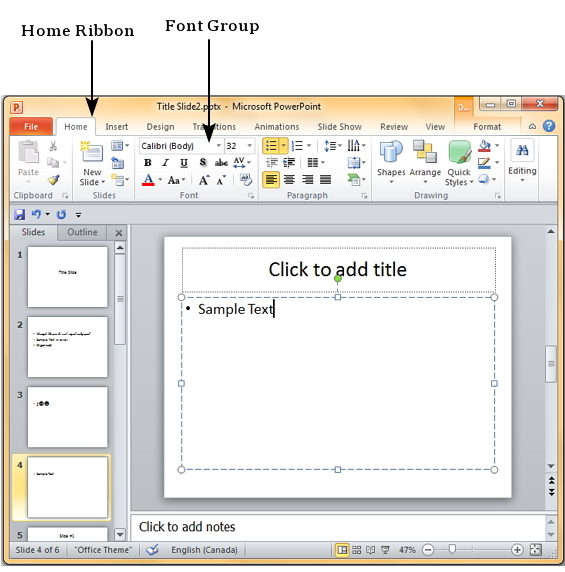The width and height of the screenshot is (565, 572).
Task: Switch to the Animations tab
Action: tap(277, 127)
